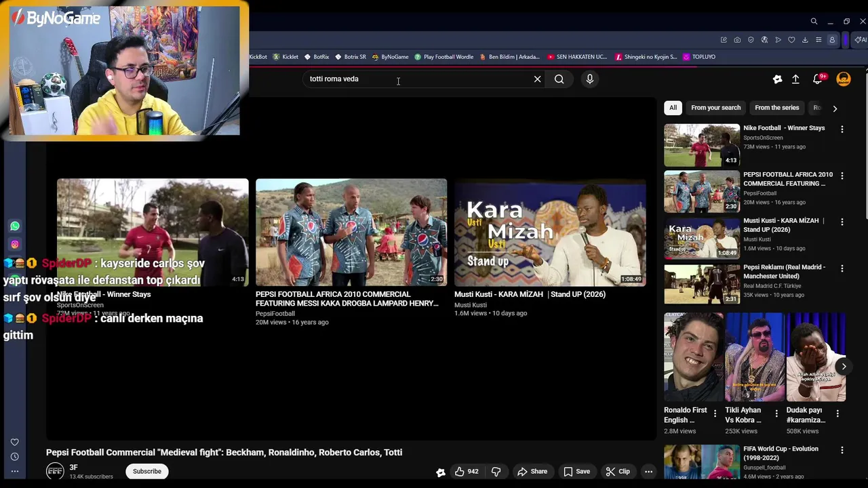868x488 pixels.
Task: Click the sparkle extension icon beside the upload icon
Action: click(777, 79)
